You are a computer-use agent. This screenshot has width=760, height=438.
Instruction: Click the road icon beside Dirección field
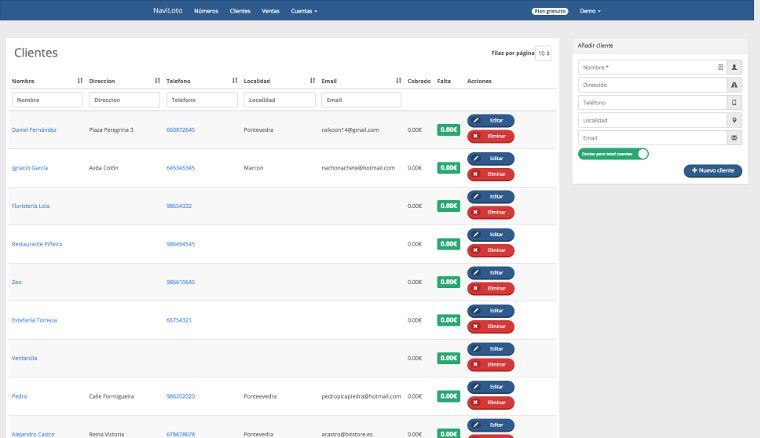(735, 85)
